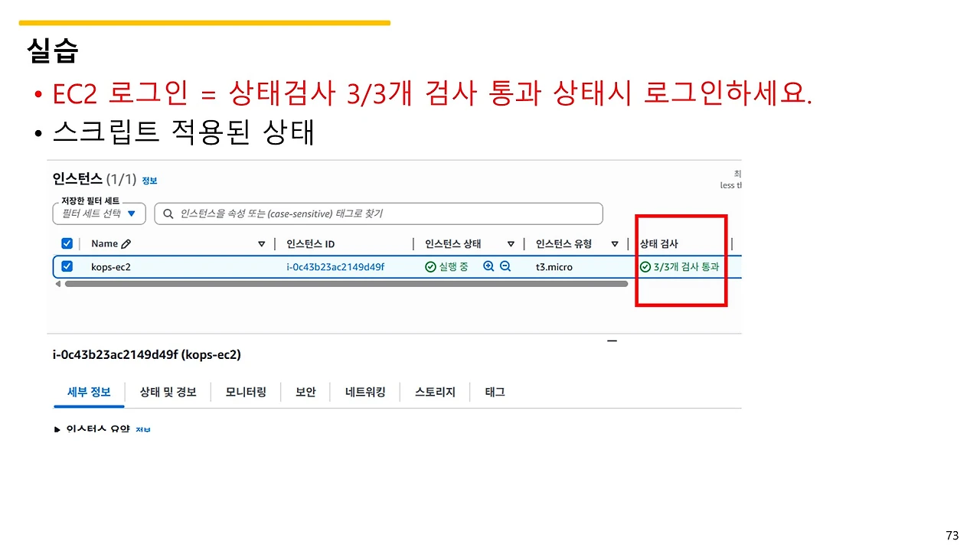The height and width of the screenshot is (551, 980).
Task: Click the left arrow of the horizontal scrollbar
Action: tap(58, 284)
